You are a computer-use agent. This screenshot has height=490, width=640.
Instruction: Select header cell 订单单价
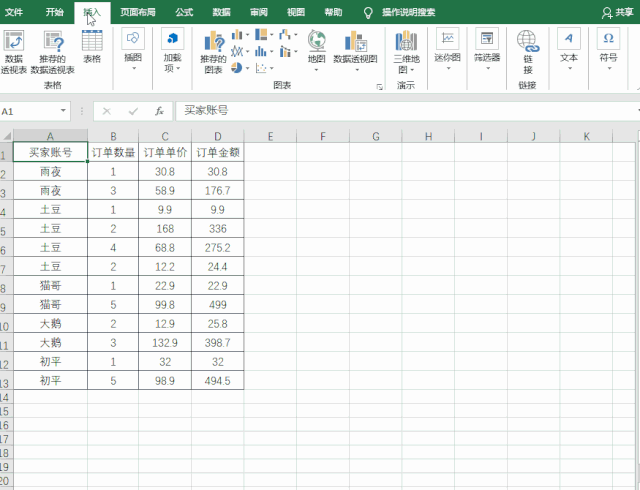tap(165, 152)
